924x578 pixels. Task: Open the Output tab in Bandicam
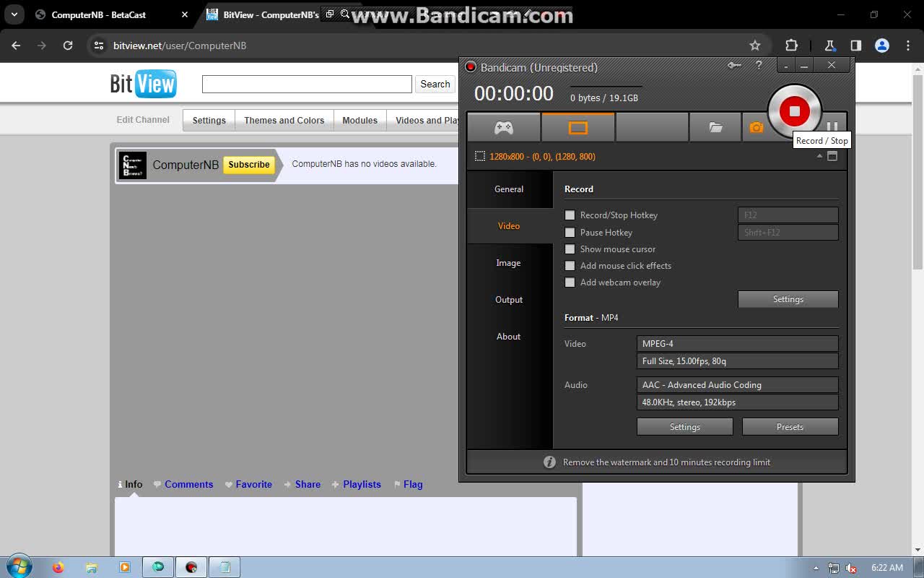coord(509,300)
